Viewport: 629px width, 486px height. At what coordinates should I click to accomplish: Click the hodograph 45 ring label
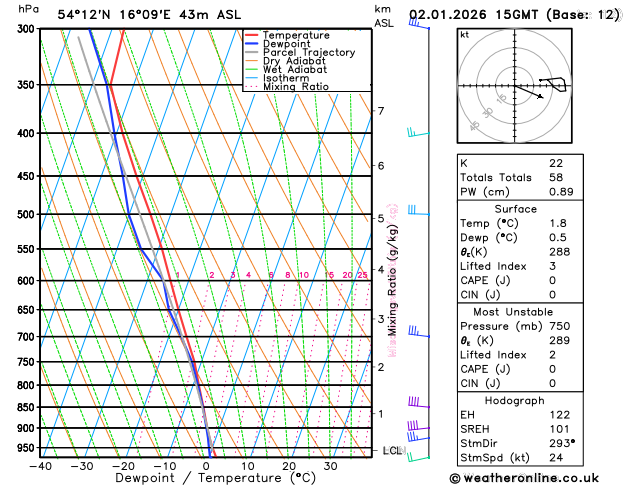pyautogui.click(x=475, y=126)
